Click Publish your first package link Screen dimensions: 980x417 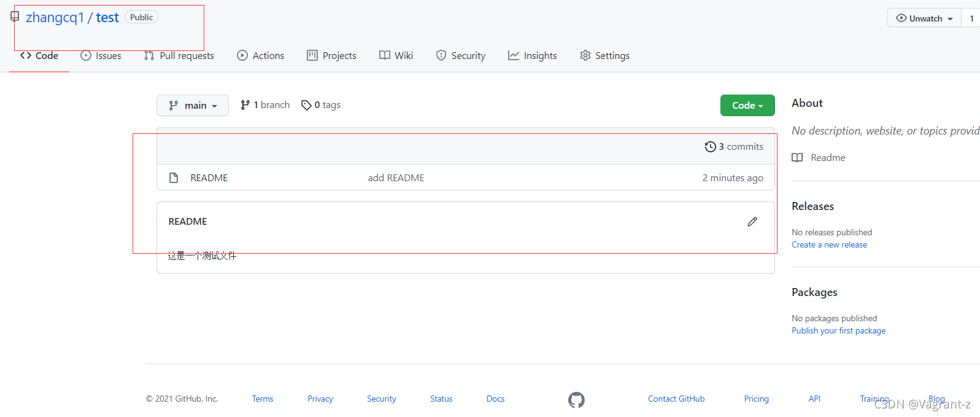838,330
